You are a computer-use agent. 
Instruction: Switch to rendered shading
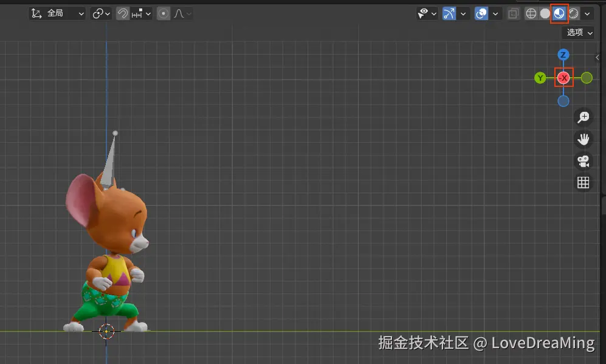pos(574,13)
